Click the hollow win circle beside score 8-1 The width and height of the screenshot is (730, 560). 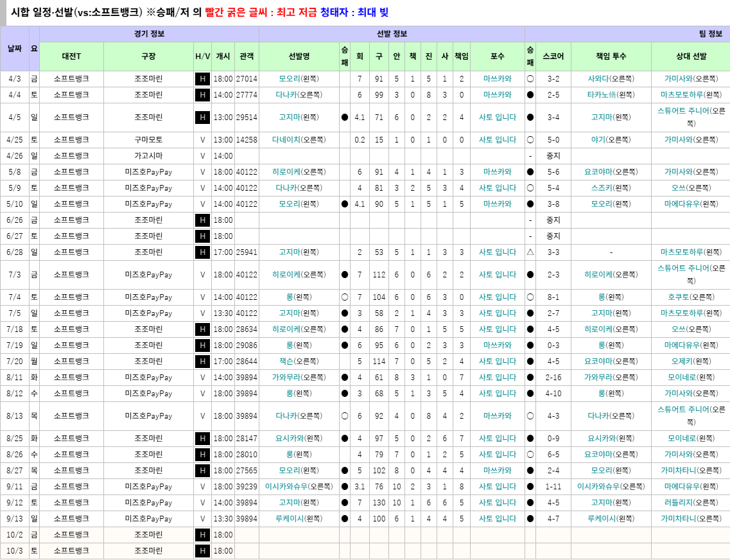click(x=530, y=297)
